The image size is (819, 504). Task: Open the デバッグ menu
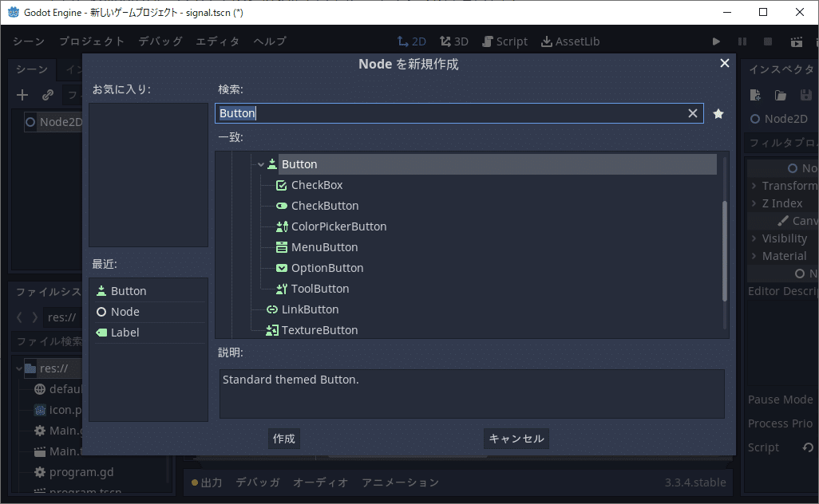tap(160, 41)
